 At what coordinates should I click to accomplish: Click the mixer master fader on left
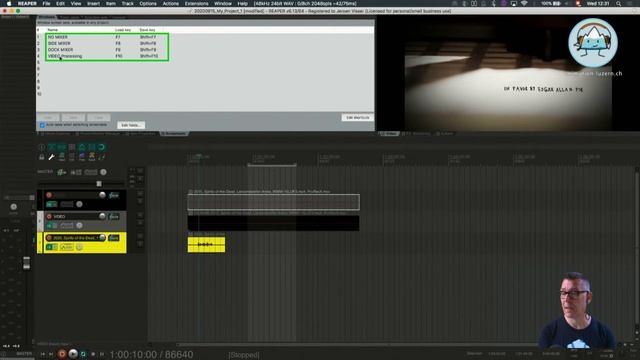pos(26,263)
